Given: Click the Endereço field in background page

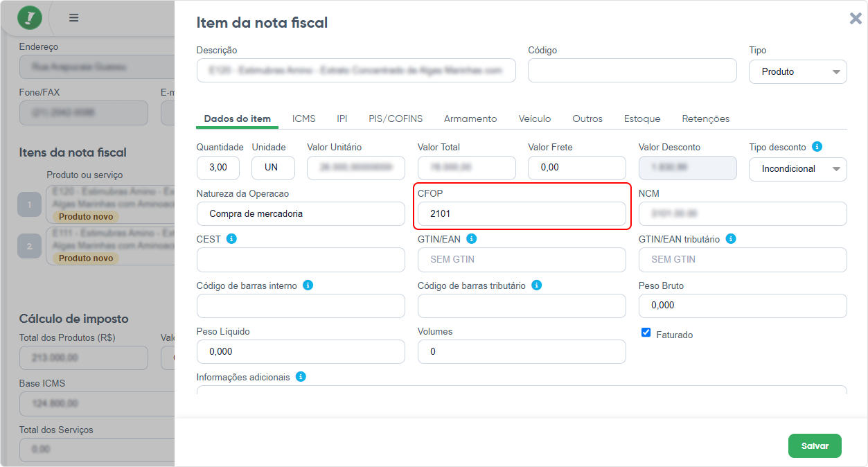Looking at the screenshot, I should (x=96, y=67).
